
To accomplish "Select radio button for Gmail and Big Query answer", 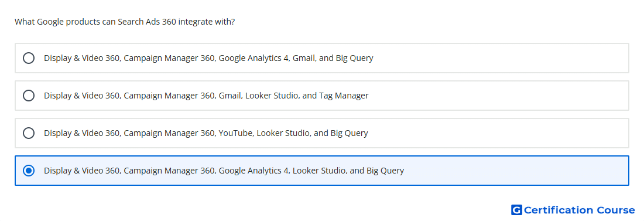I will (29, 58).
